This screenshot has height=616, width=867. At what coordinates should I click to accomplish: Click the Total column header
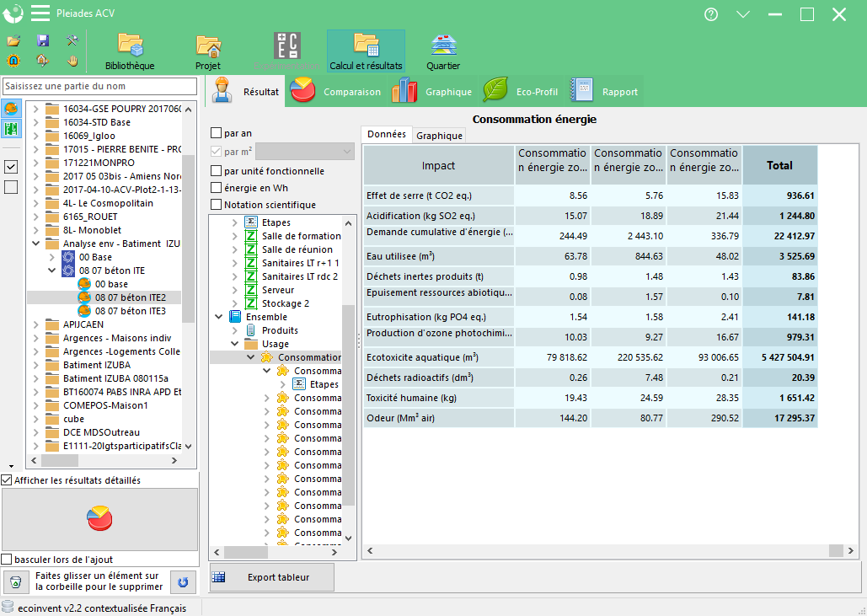coord(779,165)
